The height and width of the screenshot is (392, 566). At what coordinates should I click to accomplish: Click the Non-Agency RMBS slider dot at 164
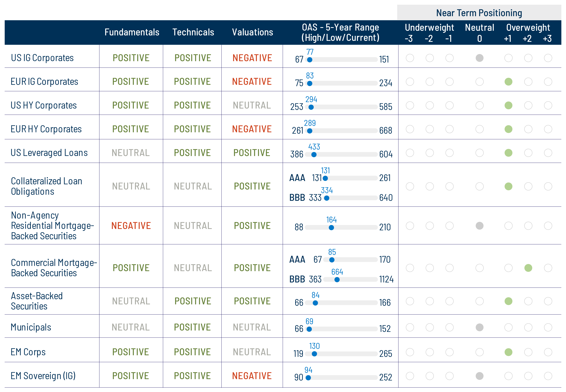331,228
